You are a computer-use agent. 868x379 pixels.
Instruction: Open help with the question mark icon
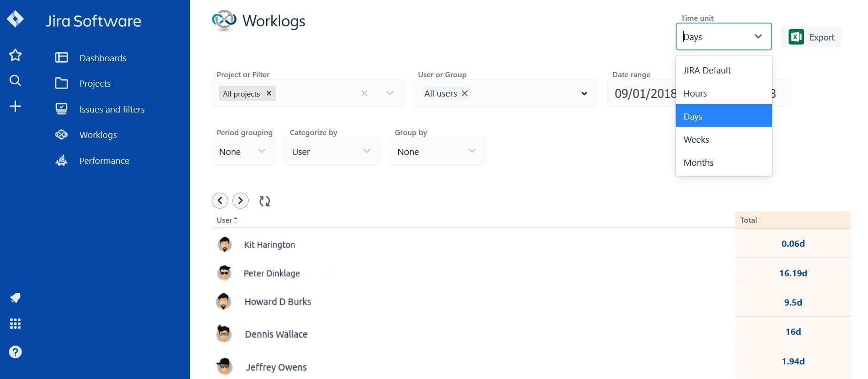(x=16, y=352)
